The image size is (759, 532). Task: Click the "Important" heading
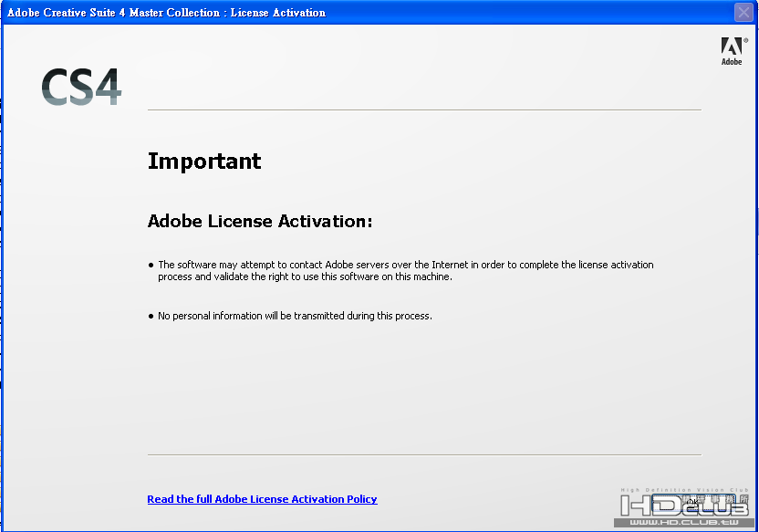pos(204,162)
